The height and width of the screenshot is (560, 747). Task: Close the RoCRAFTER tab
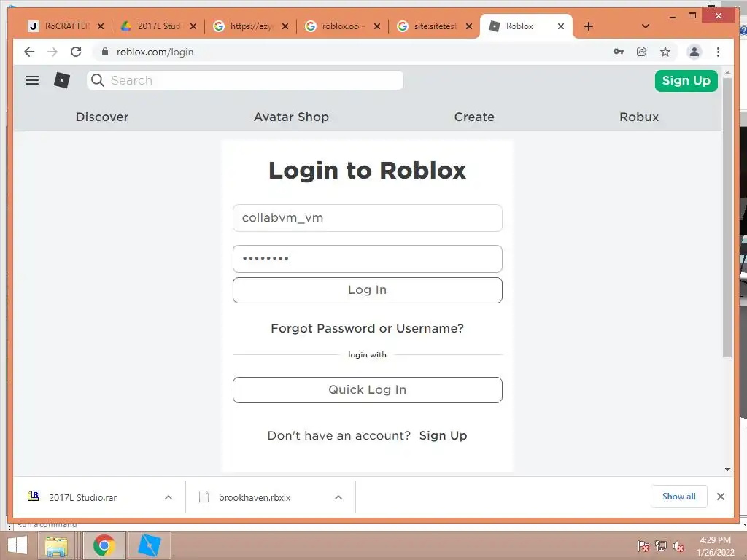pyautogui.click(x=101, y=26)
